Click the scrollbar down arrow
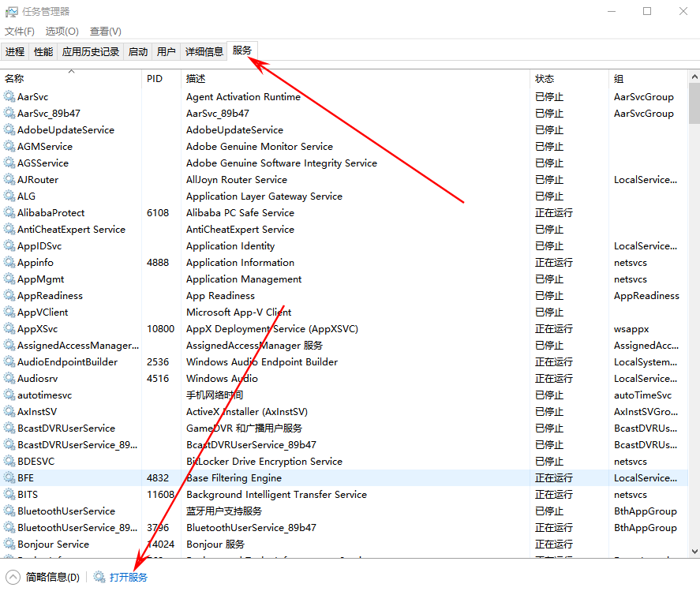Image resolution: width=700 pixels, height=595 pixels. point(694,552)
